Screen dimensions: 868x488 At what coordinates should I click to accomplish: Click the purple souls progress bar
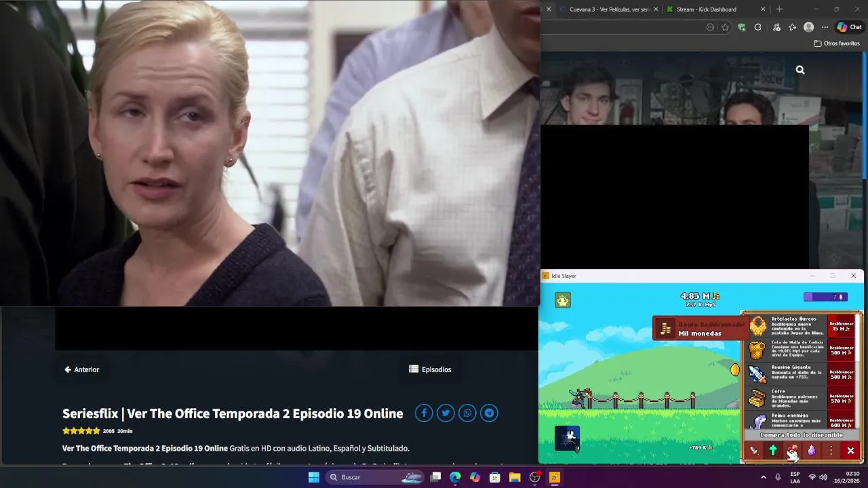tap(825, 297)
